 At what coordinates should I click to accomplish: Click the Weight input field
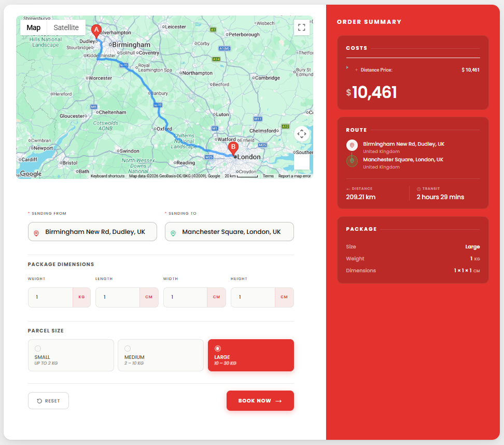click(x=50, y=297)
